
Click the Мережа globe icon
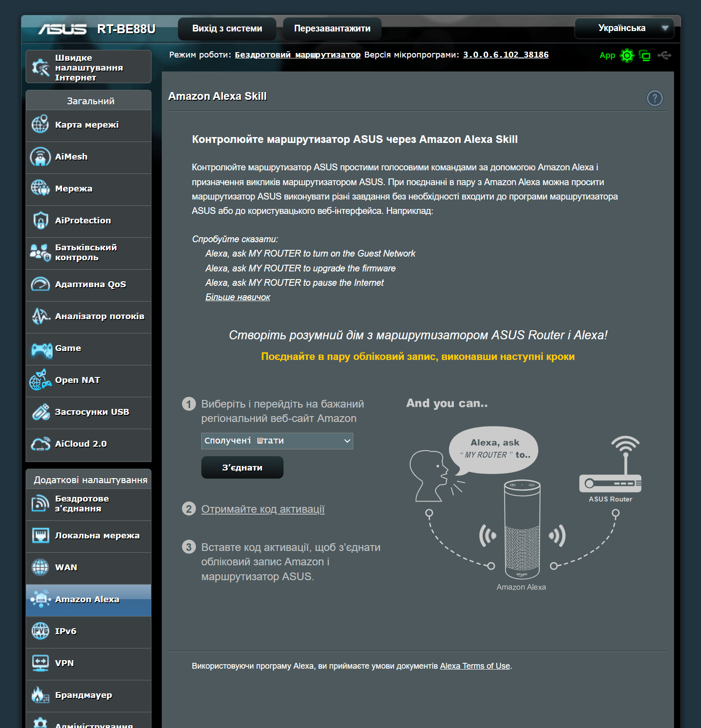tap(40, 188)
